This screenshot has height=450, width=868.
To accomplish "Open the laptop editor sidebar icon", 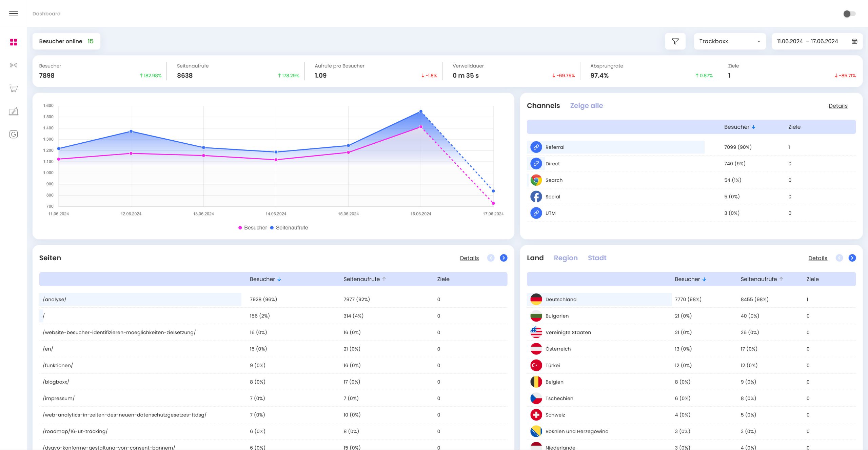I will coord(14,111).
